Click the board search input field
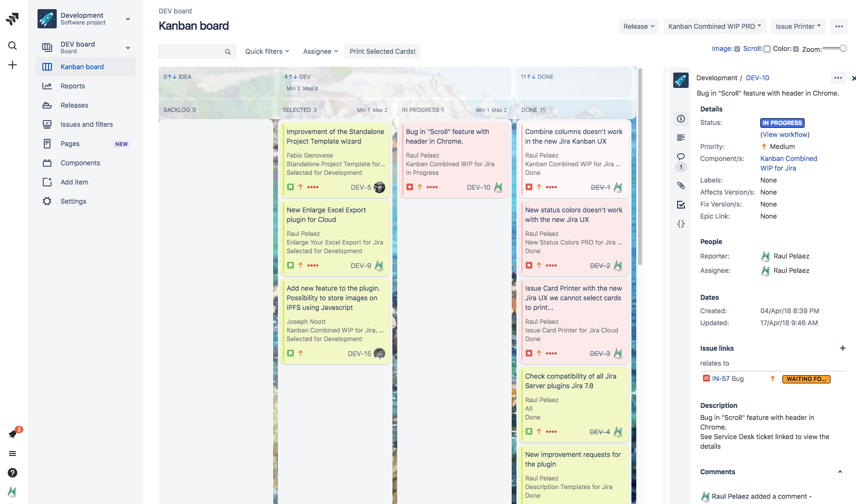856x504 pixels. point(192,51)
